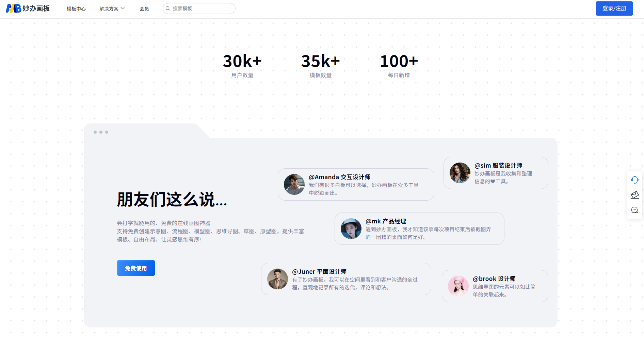This screenshot has height=339, width=644.
Task: Click mk's avatar photo
Action: pos(351,228)
